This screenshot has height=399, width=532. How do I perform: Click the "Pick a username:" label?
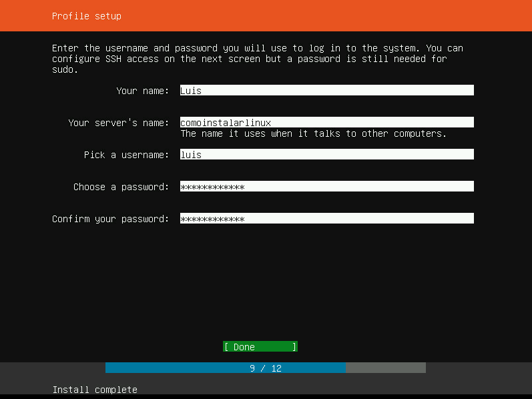pyautogui.click(x=126, y=155)
